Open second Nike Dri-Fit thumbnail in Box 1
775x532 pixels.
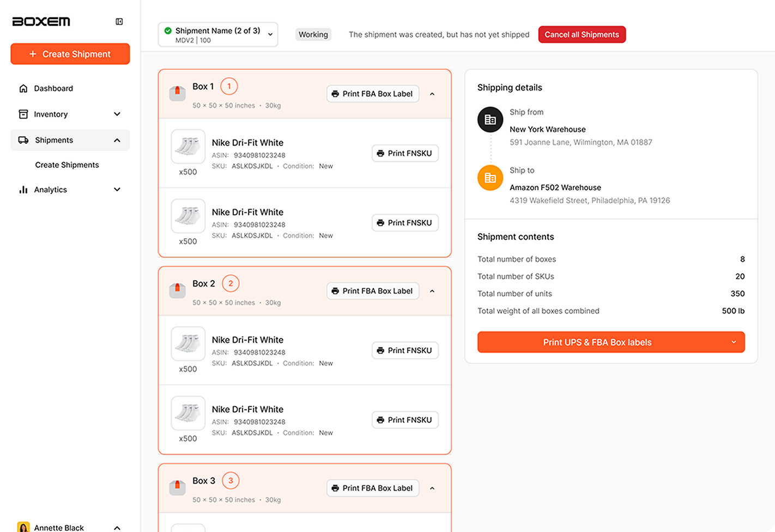pos(188,216)
